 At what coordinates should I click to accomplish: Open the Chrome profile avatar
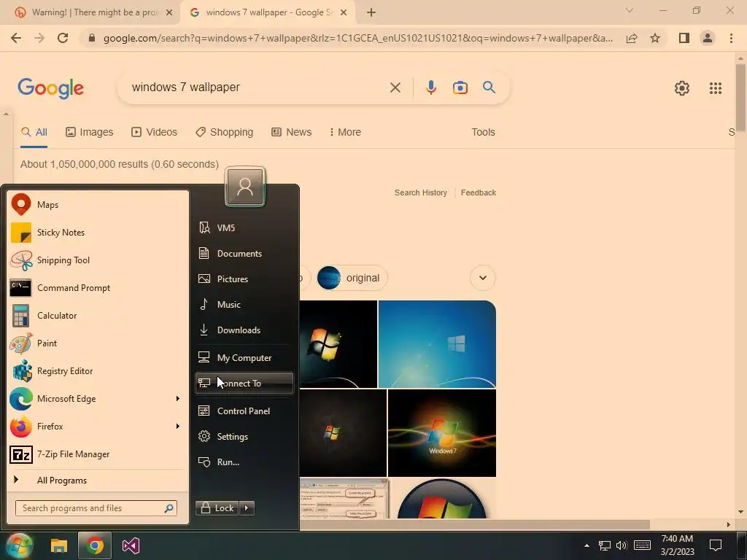(708, 38)
